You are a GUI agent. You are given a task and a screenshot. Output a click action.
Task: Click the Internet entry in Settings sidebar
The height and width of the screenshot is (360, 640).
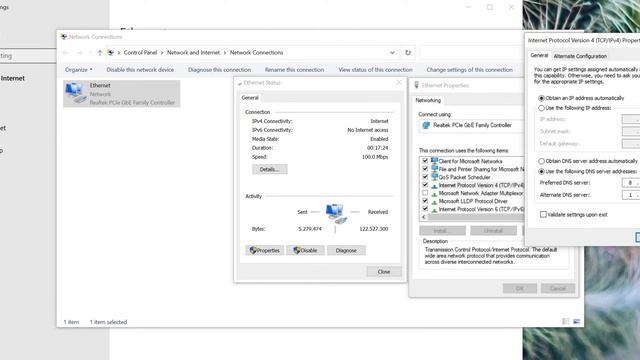pos(12,78)
